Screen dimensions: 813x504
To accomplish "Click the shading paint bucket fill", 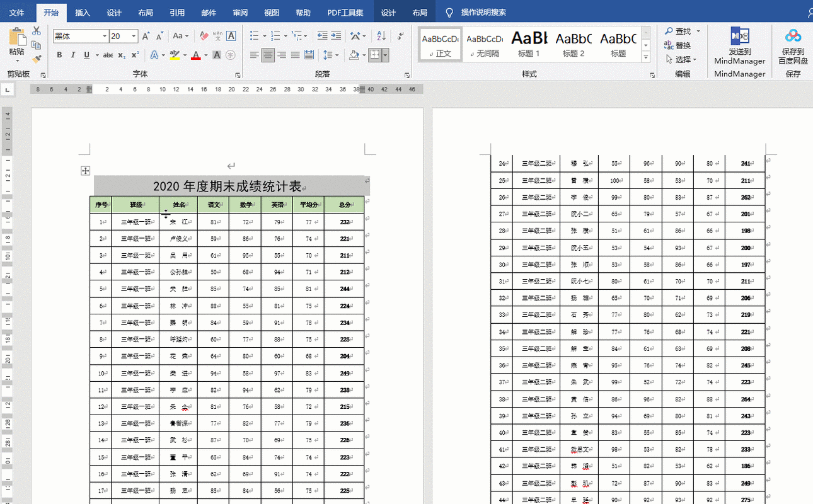I will pyautogui.click(x=354, y=55).
